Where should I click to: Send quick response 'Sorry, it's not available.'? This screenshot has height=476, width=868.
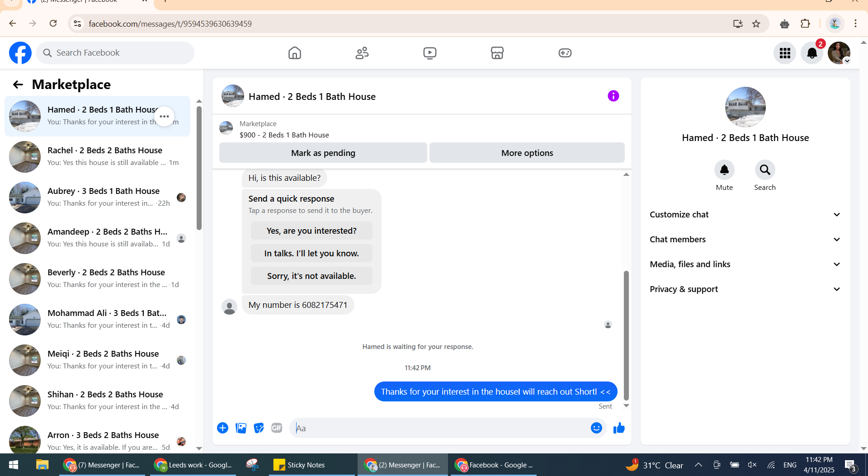[311, 276]
